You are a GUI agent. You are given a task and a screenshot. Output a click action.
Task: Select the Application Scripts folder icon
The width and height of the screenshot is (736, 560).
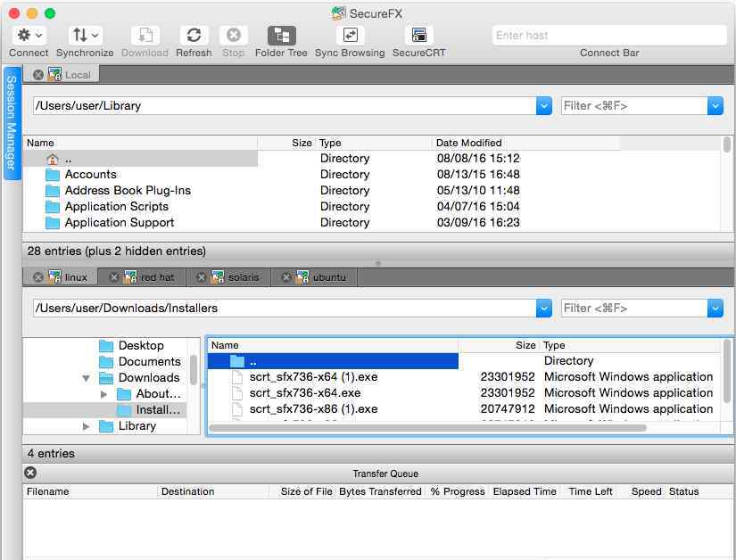52,207
